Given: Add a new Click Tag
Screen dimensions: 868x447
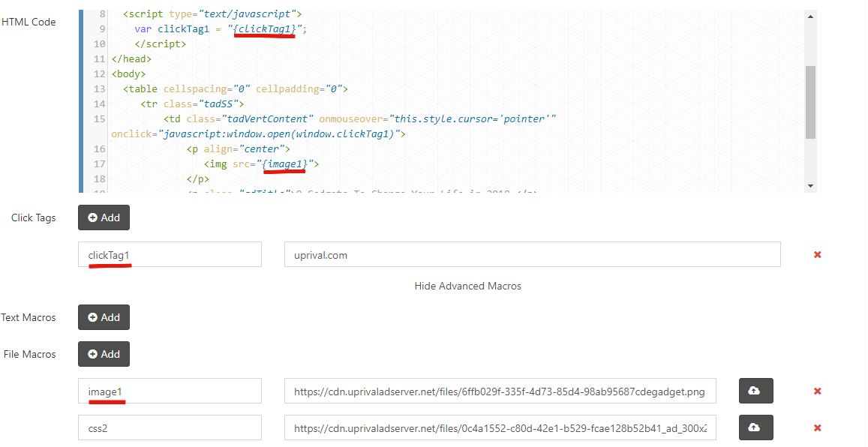Looking at the screenshot, I should pos(104,217).
